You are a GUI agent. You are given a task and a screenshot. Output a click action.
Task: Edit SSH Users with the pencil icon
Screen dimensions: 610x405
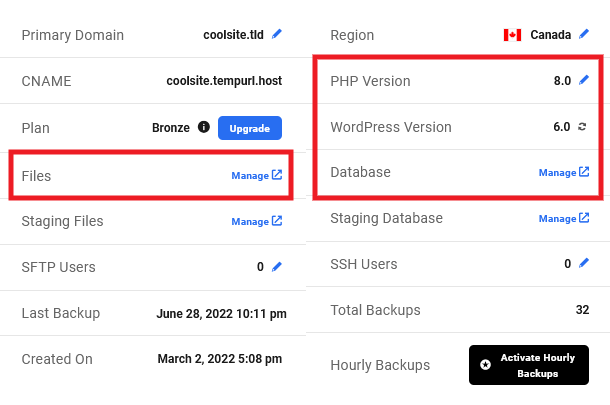click(x=584, y=263)
